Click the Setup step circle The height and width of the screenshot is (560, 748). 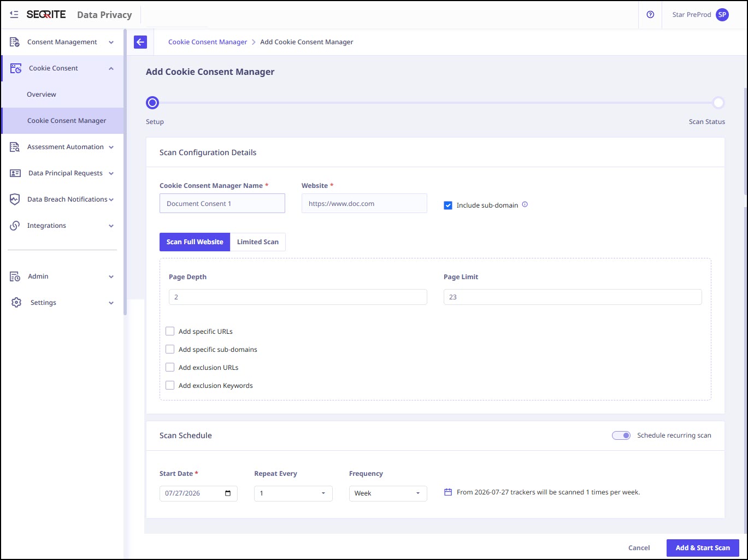152,103
